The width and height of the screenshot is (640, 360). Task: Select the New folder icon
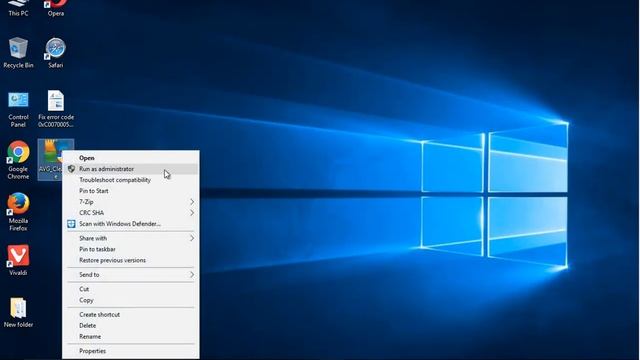click(x=18, y=313)
